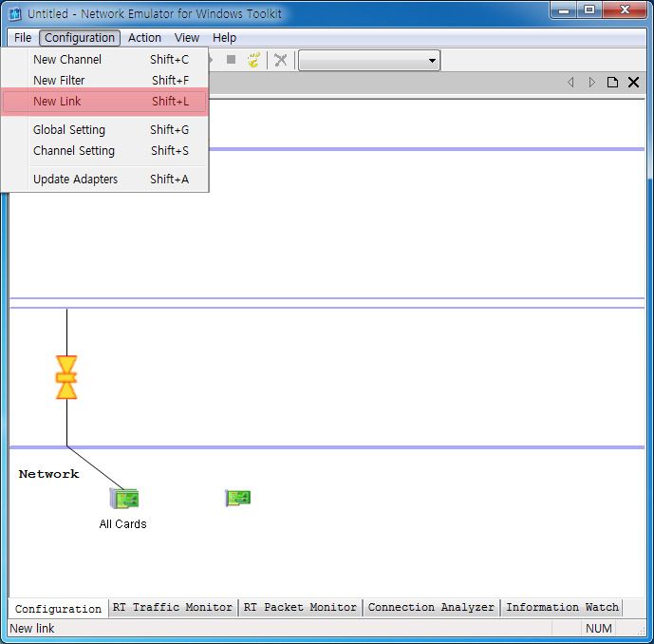The image size is (654, 644).
Task: Select the orange link hourglass icon
Action: coord(66,377)
